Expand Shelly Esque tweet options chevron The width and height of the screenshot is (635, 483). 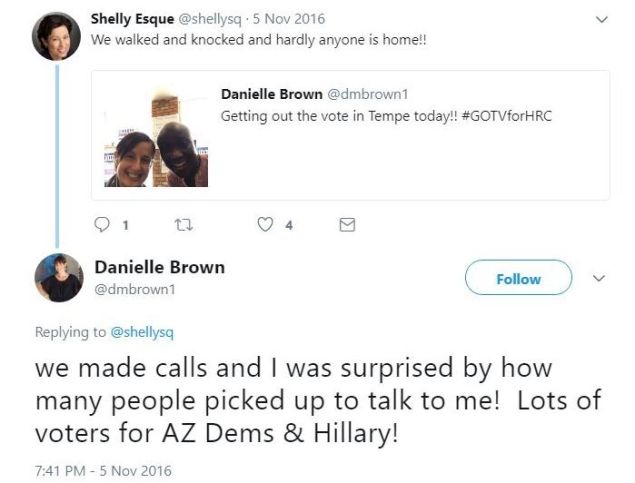(x=602, y=19)
